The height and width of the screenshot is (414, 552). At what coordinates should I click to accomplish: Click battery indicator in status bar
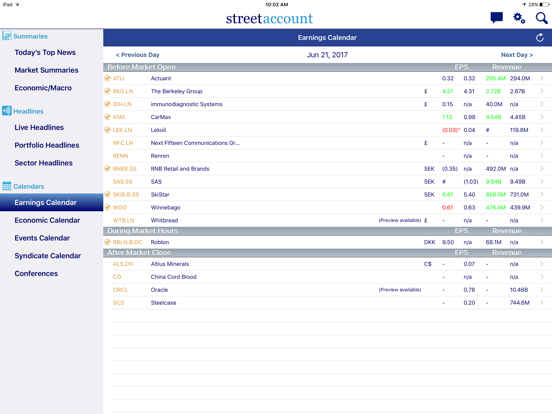544,5
